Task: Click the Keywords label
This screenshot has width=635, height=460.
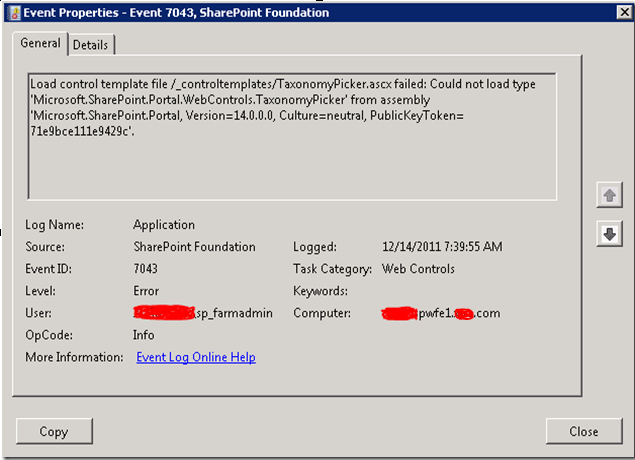Action: coord(320,291)
